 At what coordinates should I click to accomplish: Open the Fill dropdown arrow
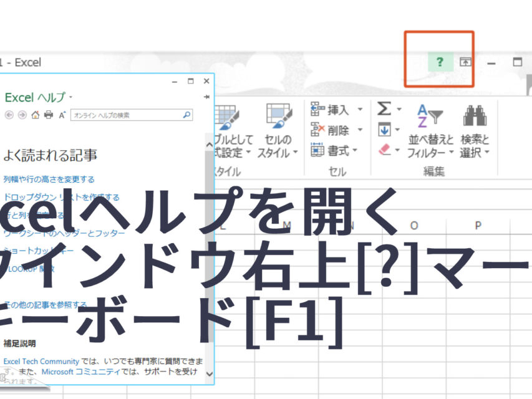[397, 130]
